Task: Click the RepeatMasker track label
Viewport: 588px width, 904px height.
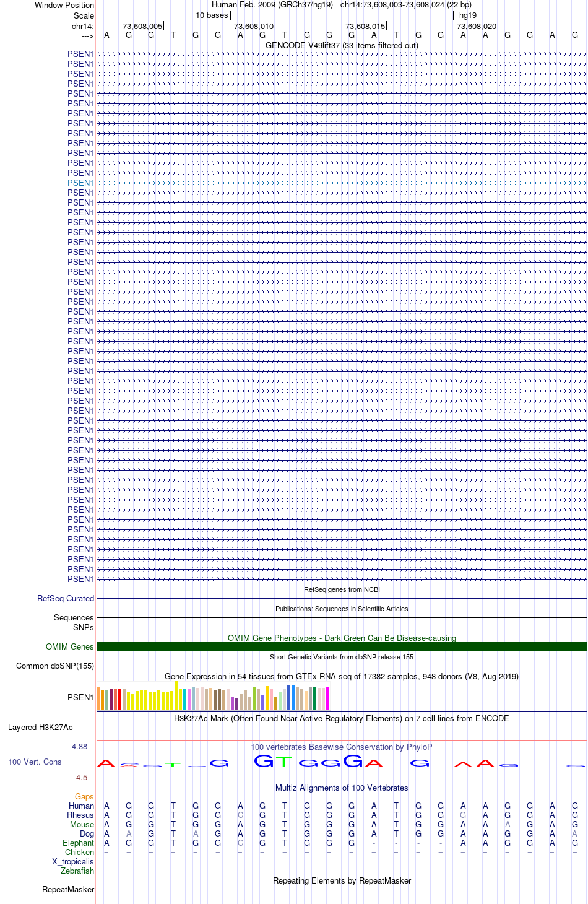Action: (x=68, y=889)
